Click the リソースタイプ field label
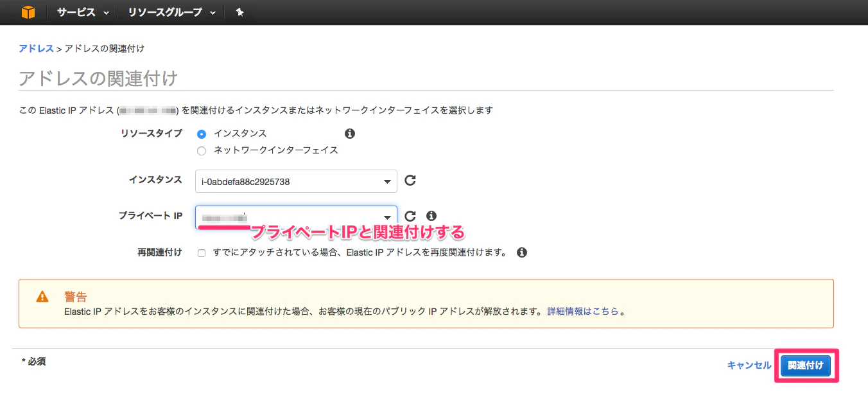This screenshot has width=868, height=415. pos(152,134)
